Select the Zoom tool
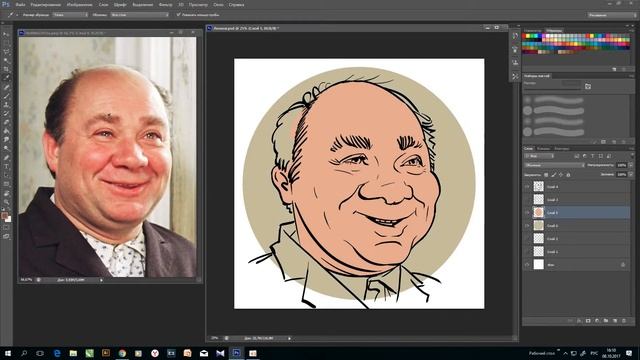 [6, 202]
